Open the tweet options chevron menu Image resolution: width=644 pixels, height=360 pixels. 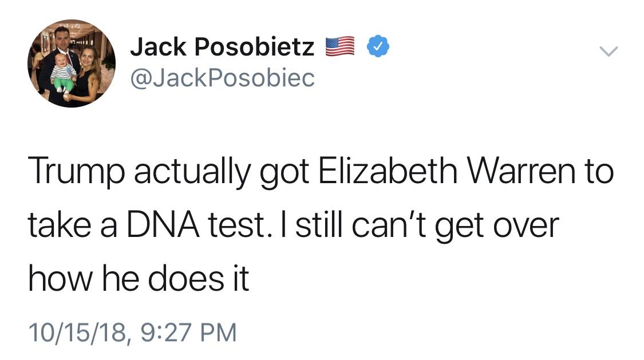pyautogui.click(x=609, y=52)
